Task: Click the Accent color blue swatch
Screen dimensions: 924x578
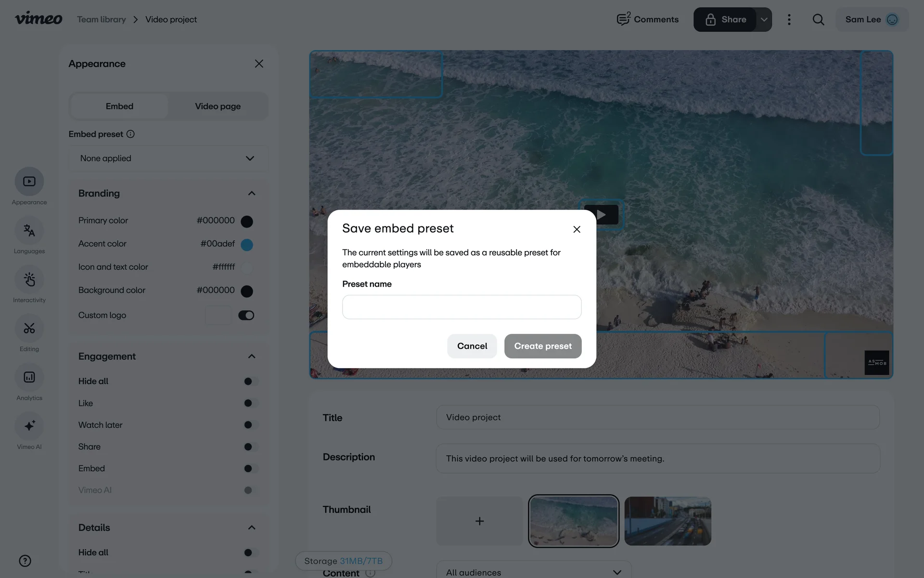Action: 246,245
